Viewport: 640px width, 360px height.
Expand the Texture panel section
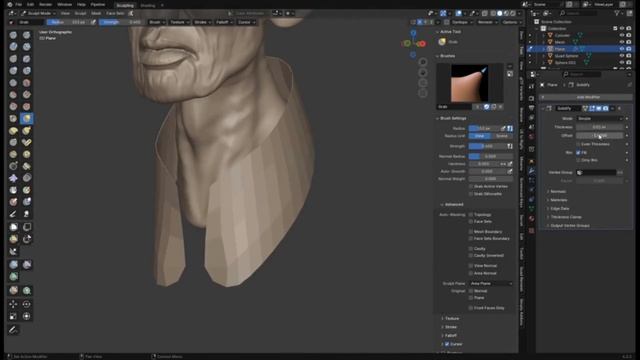tap(451, 318)
